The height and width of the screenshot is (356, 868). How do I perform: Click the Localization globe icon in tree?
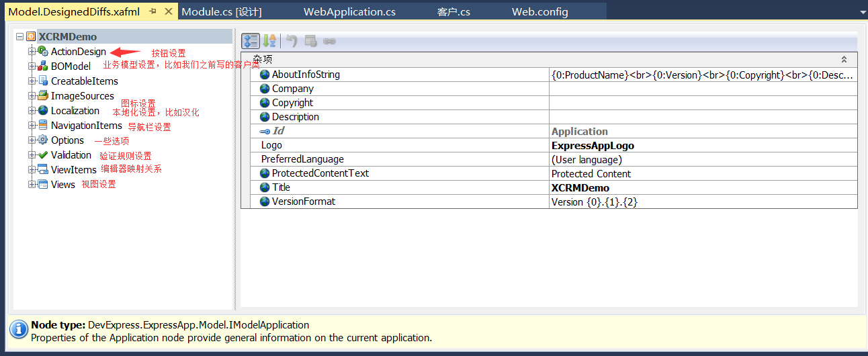click(x=43, y=111)
